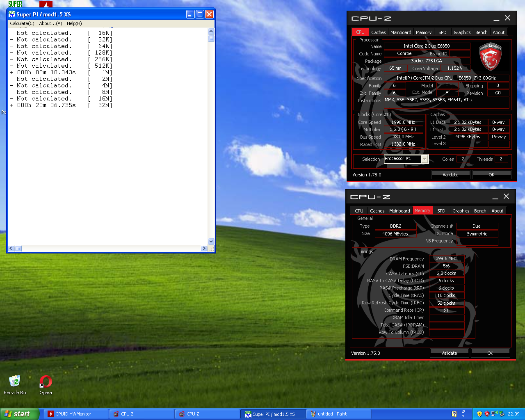Click the CAS# Latency value '6.0 clocks'
Screen dimensions: 525x420
tap(446, 273)
